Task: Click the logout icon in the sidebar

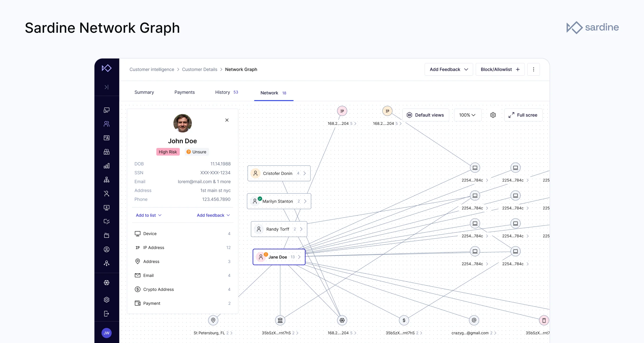Action: pos(107,314)
